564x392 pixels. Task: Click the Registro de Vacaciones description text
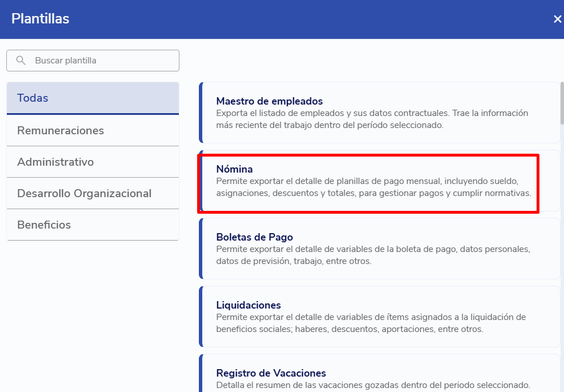point(373,385)
